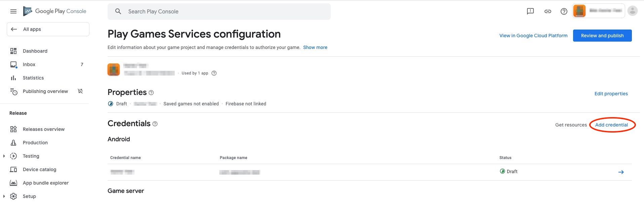Click the credential Draft status icon
Viewport: 644px width, 203px height.
tap(502, 171)
